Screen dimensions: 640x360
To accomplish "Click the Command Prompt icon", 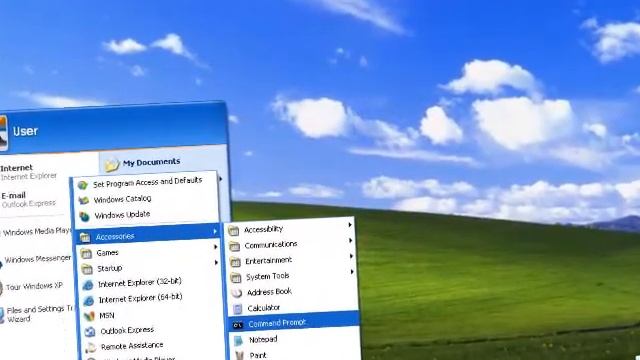I will [x=238, y=325].
